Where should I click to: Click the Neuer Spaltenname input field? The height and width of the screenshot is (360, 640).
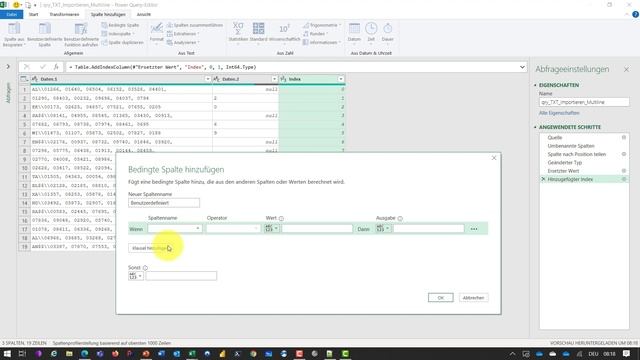[x=164, y=203]
